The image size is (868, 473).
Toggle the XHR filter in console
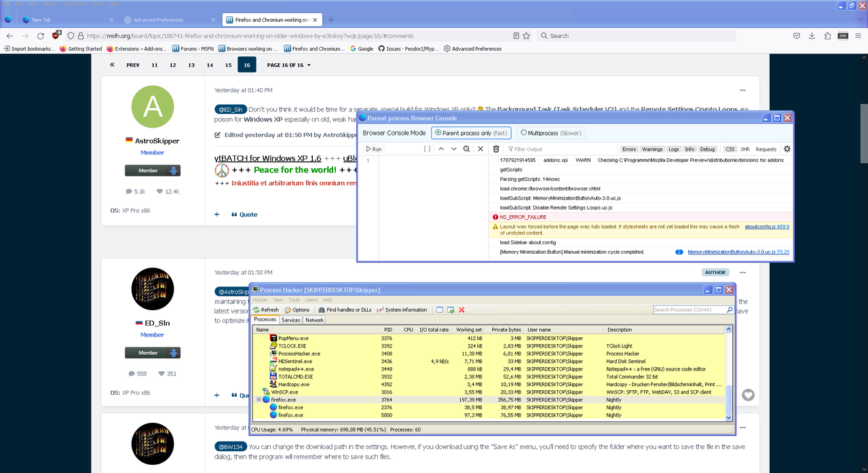click(x=745, y=149)
